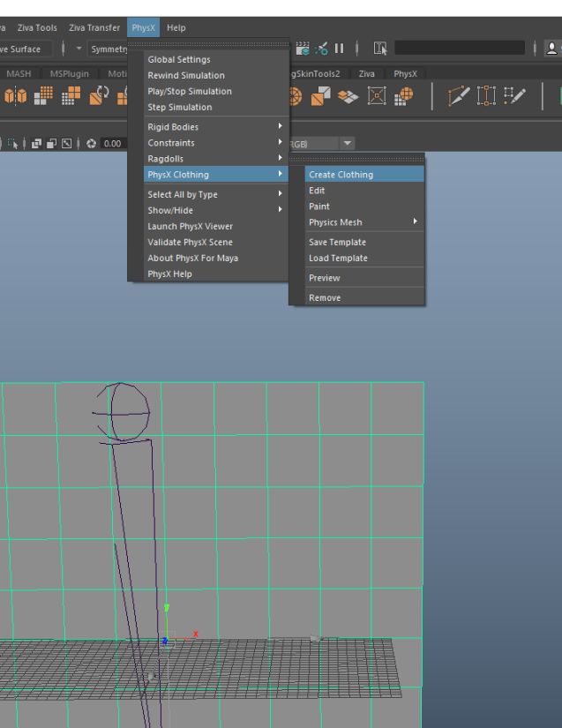
Task: Click the IPR render icon in the status line
Action: click(321, 49)
